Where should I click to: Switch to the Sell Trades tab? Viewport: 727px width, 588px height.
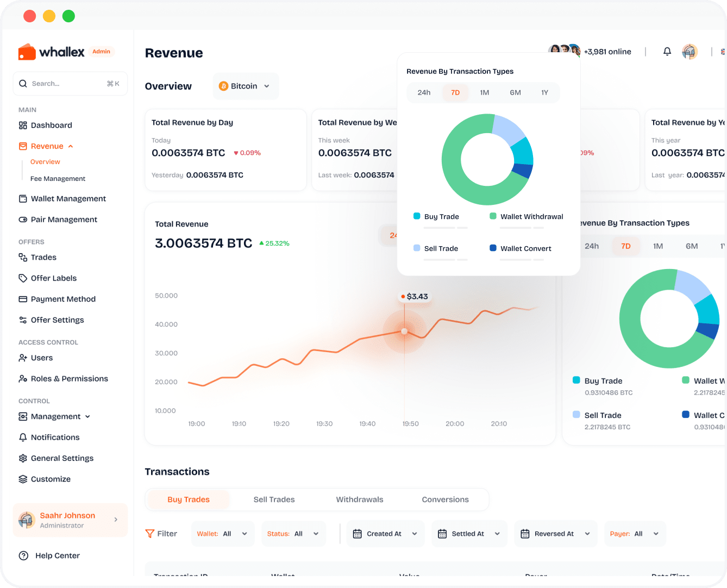[274, 499]
